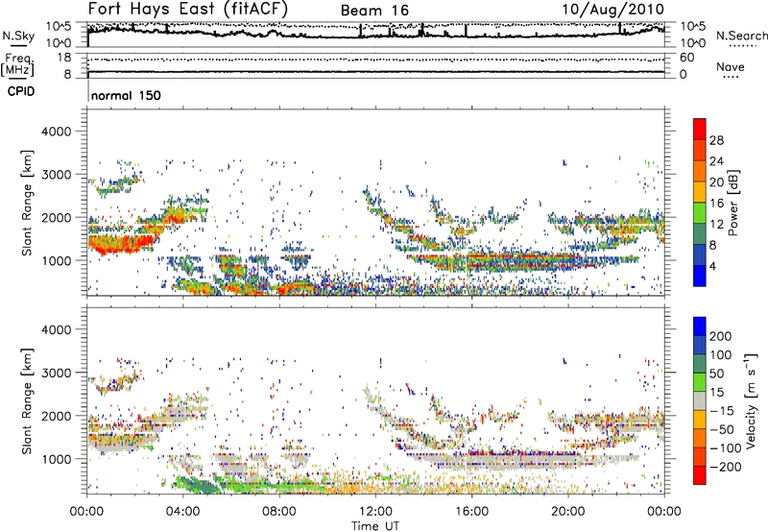Click the strong red echo near 00:00–02:00 in the power panel
This screenshot has height=532, width=768.
(x=120, y=243)
